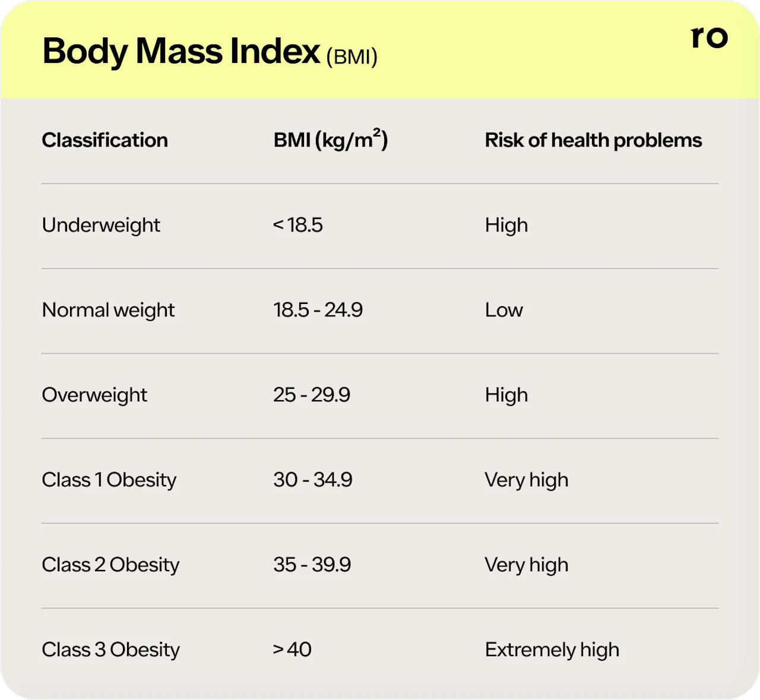Click the > 40 BMI value

(292, 650)
